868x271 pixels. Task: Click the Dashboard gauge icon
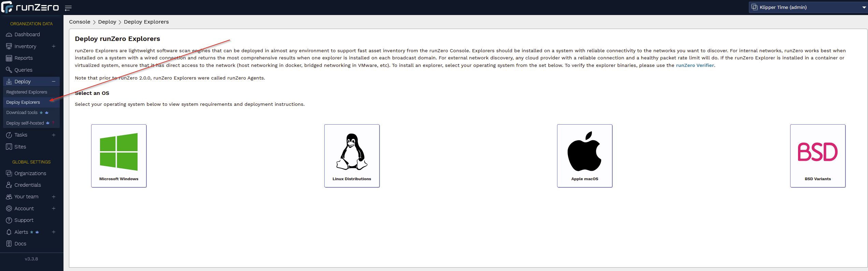click(x=9, y=34)
